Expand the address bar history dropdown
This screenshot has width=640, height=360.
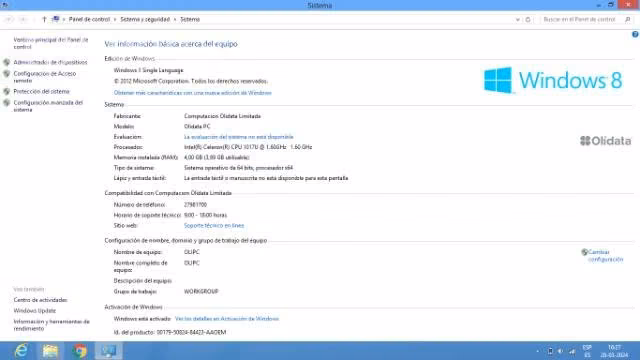tap(518, 20)
